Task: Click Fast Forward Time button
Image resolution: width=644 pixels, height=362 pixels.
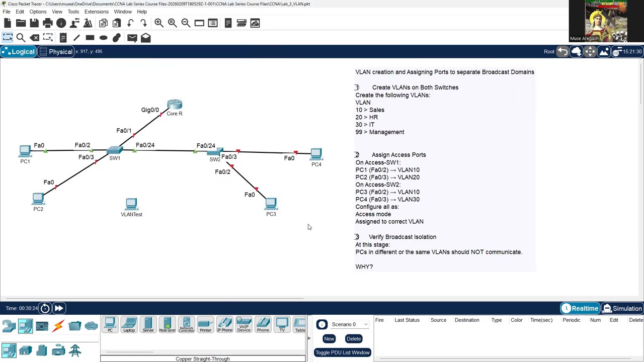Action: (x=59, y=308)
